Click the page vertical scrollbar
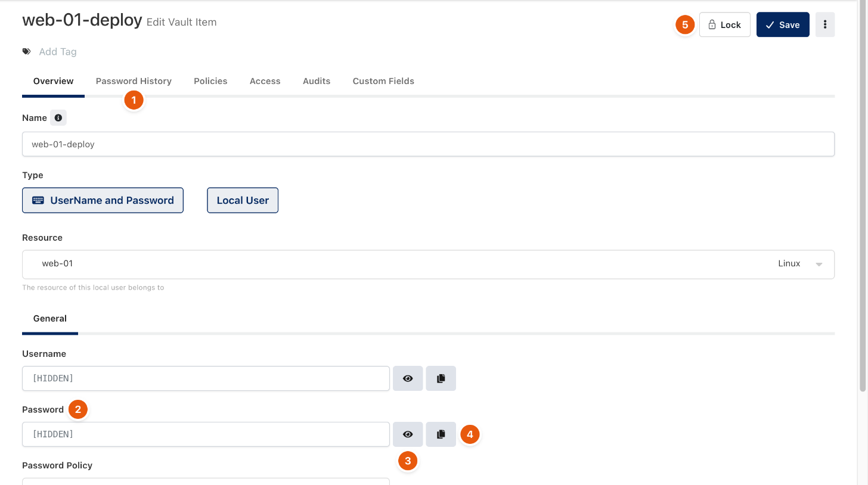 pos(863,197)
